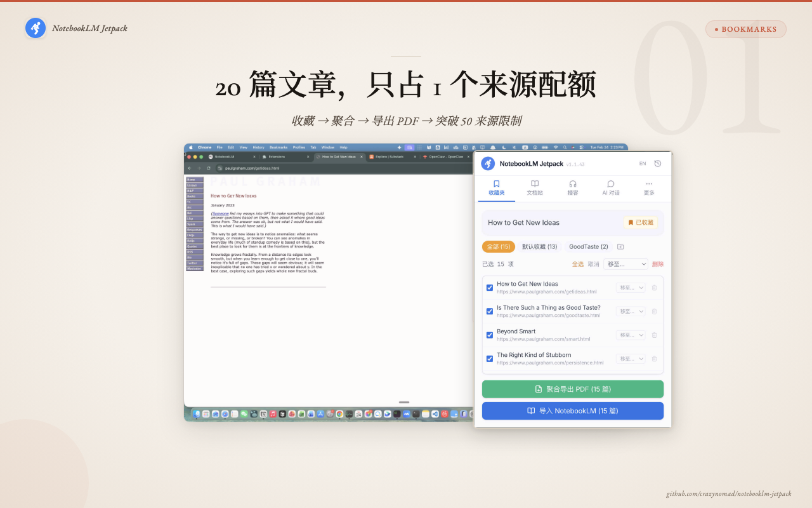Open the Apple menu
This screenshot has width=812, height=508.
pos(191,147)
